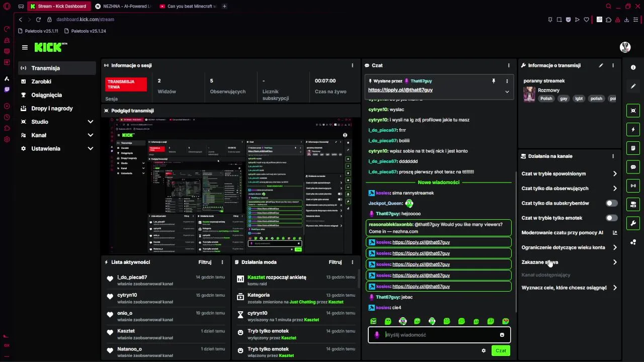This screenshot has height=362, width=644.
Task: Open three-dot menu of Działania na kanale
Action: [613, 156]
